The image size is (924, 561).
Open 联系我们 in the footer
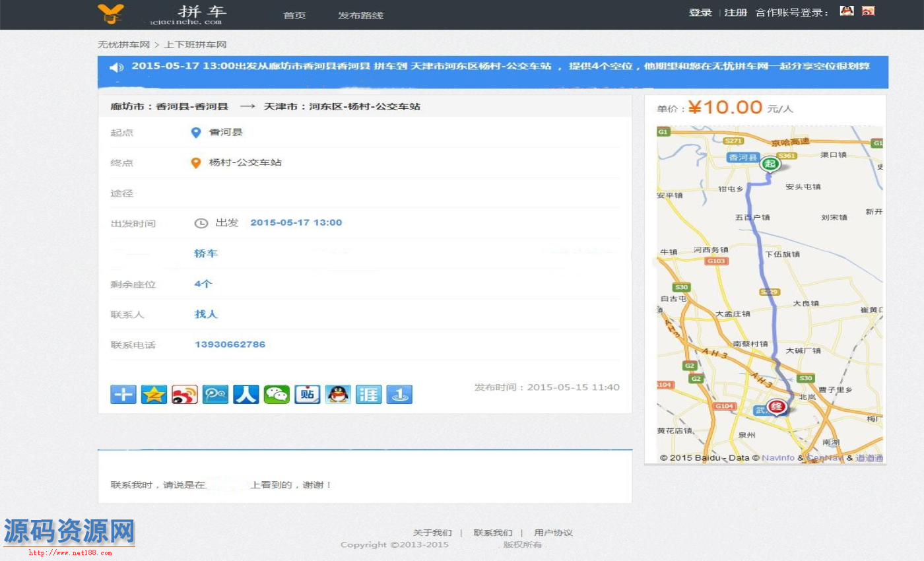click(x=493, y=533)
